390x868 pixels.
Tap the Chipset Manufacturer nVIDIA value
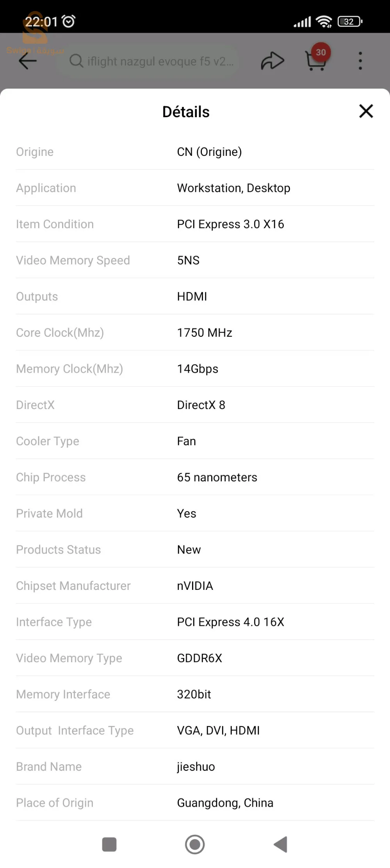pyautogui.click(x=195, y=586)
